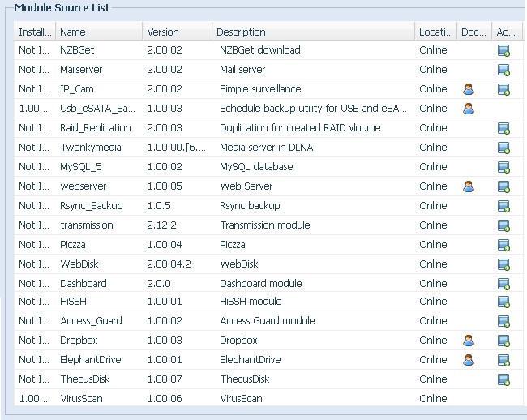The image size is (527, 420).
Task: Sort by Version column header
Action: click(x=178, y=32)
